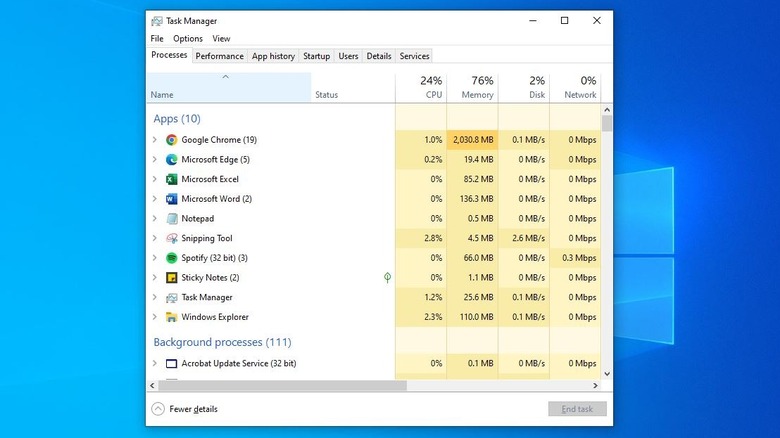Sort processes by CPU column header
Image resolution: width=780 pixels, height=438 pixels.
pos(421,88)
